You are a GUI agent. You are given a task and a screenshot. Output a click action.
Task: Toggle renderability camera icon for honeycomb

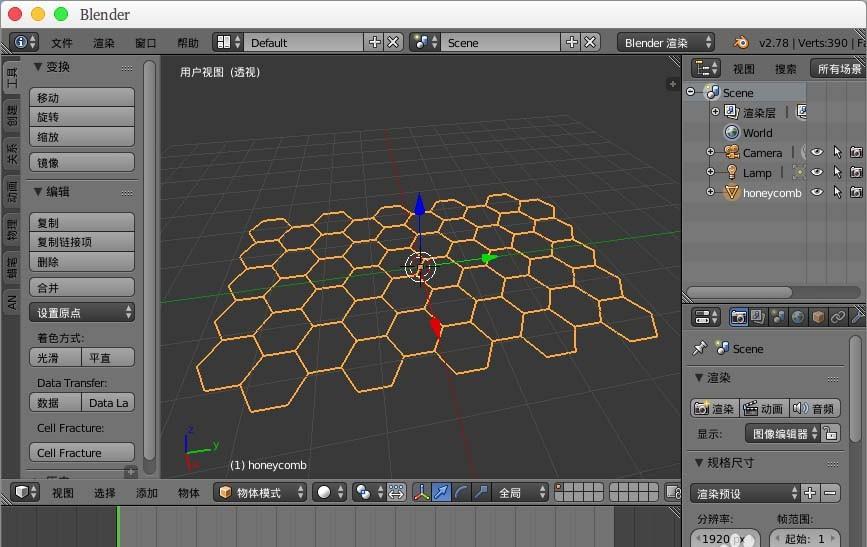(x=856, y=192)
